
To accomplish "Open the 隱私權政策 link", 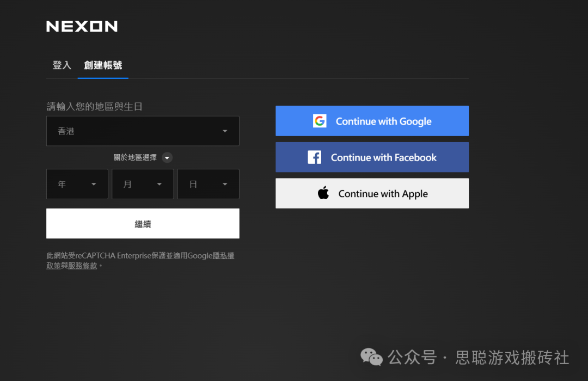I will (223, 256).
